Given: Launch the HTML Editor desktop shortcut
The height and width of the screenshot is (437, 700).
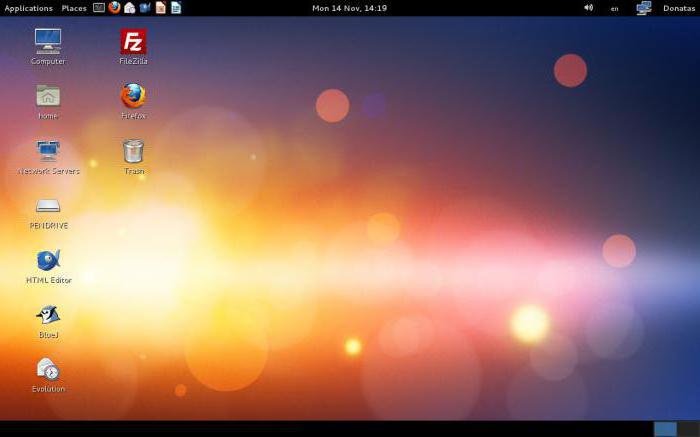Looking at the screenshot, I should tap(48, 261).
